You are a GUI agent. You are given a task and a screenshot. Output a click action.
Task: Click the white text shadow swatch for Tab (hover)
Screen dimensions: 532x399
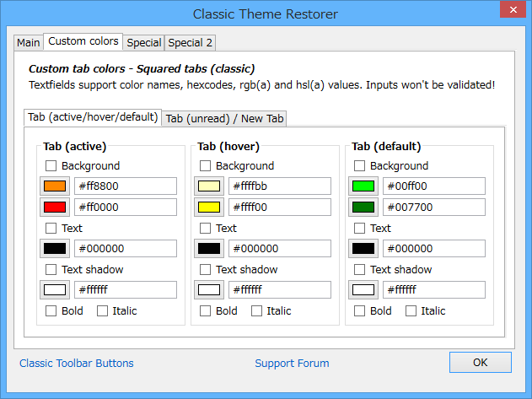(209, 290)
